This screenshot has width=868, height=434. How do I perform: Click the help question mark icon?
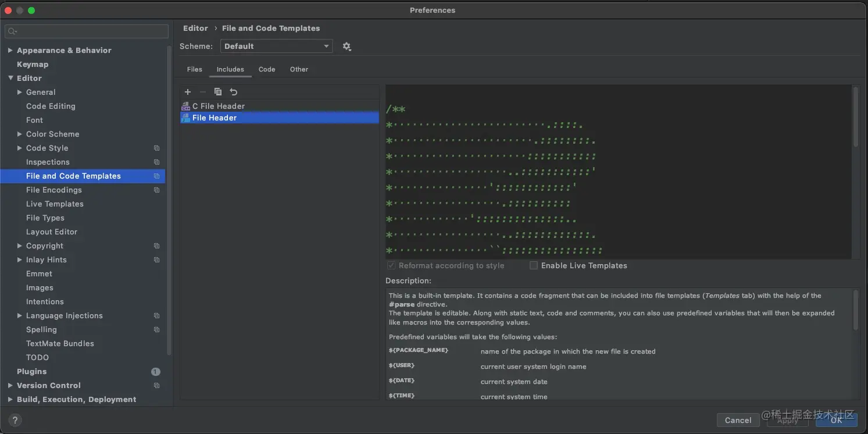coord(15,420)
